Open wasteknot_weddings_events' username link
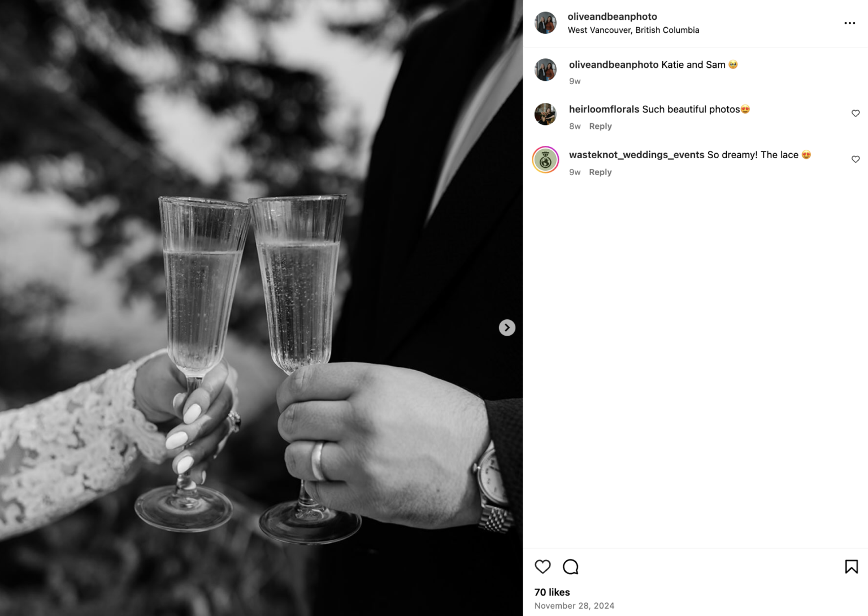 (x=636, y=154)
